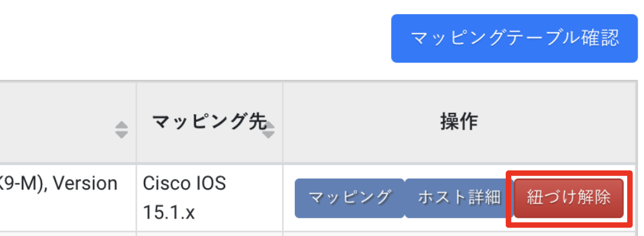This screenshot has width=644, height=236.
Task: Open マッピング for the Cisco IOS row
Action: [x=350, y=198]
